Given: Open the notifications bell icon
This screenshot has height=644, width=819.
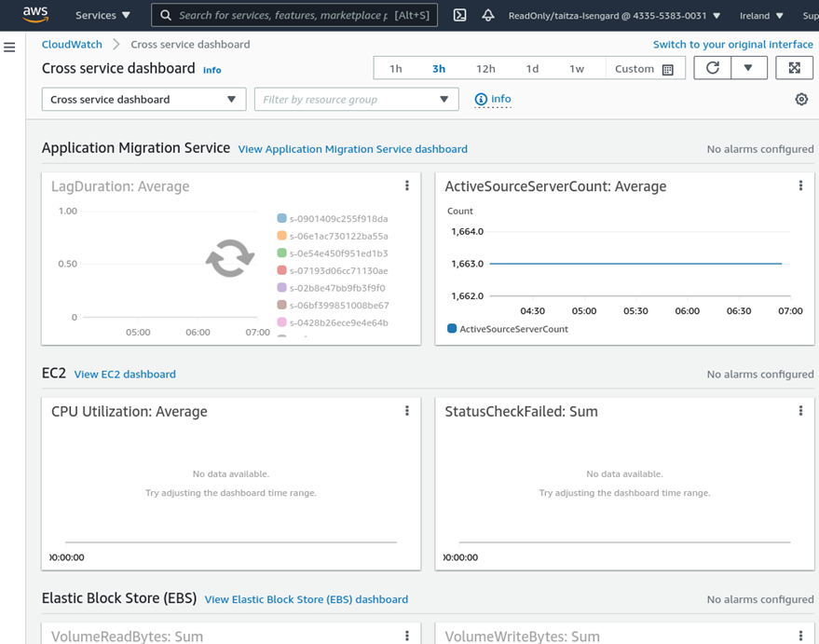Looking at the screenshot, I should 488,15.
